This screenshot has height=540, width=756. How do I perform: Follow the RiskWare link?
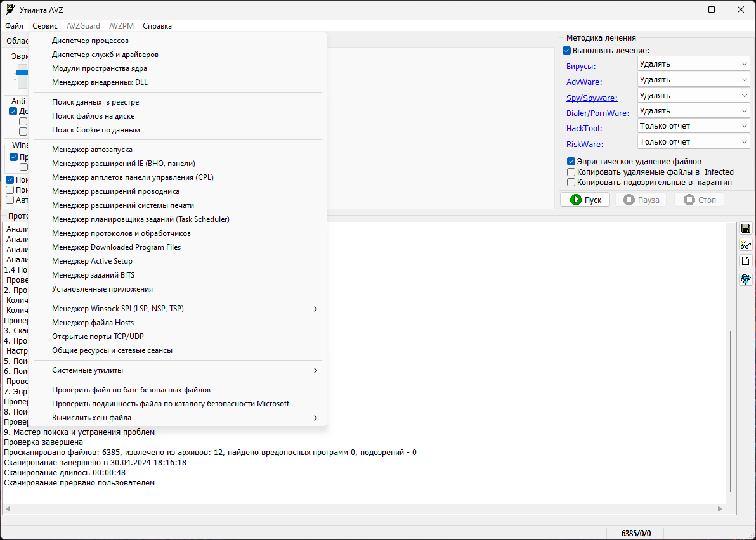584,144
